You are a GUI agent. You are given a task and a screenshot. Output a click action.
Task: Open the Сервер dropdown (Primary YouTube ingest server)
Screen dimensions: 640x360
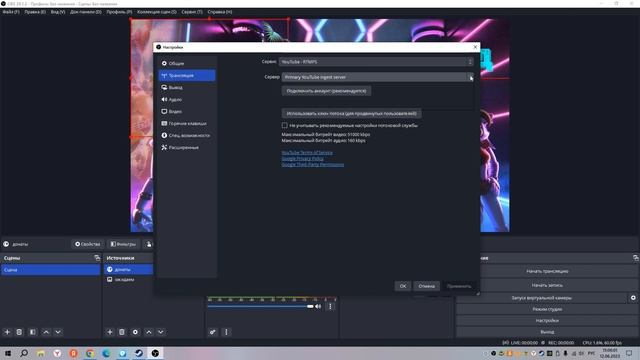(x=378, y=77)
